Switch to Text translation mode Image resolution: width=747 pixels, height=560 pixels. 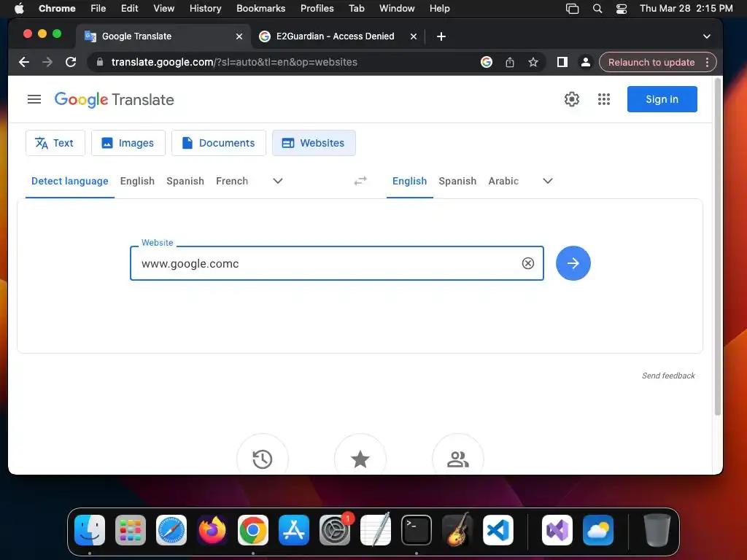55,143
